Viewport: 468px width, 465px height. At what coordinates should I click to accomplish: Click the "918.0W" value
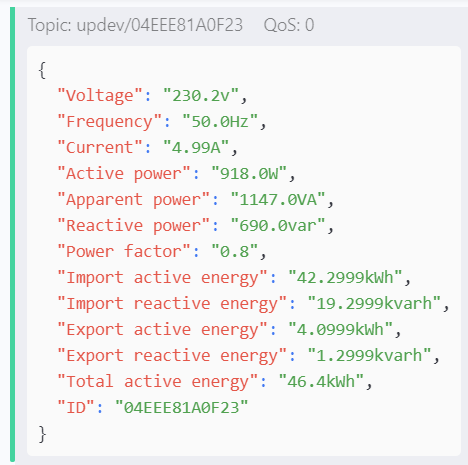pos(249,174)
